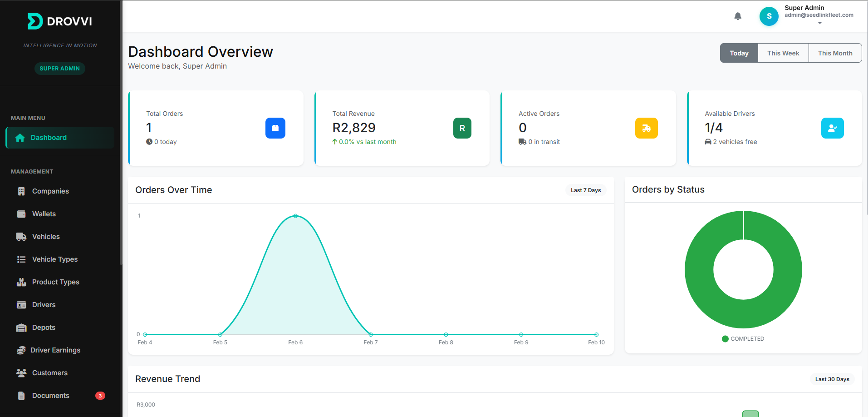The height and width of the screenshot is (417, 868).
Task: Click the Available Drivers user-check icon
Action: pyautogui.click(x=833, y=128)
